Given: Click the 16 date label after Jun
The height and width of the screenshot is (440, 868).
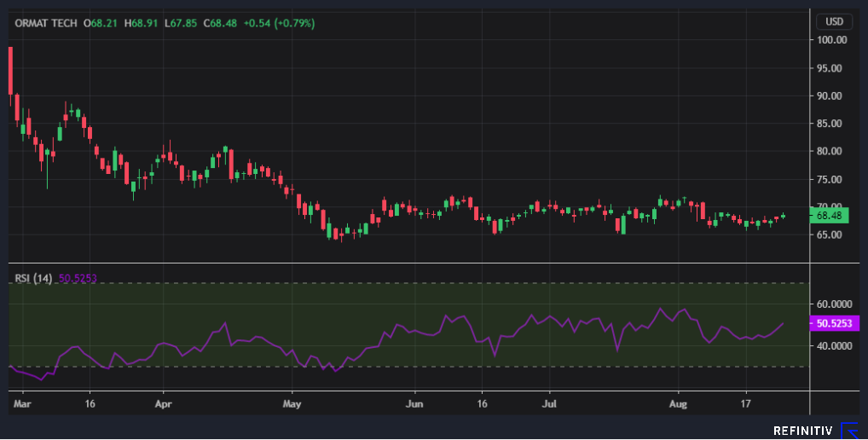Looking at the screenshot, I should [x=482, y=404].
